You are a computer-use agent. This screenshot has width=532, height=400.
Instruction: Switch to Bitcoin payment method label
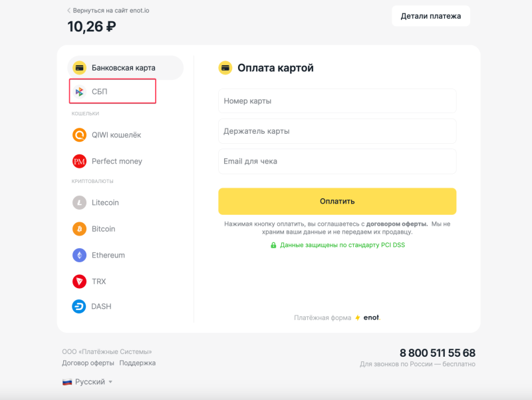(104, 229)
